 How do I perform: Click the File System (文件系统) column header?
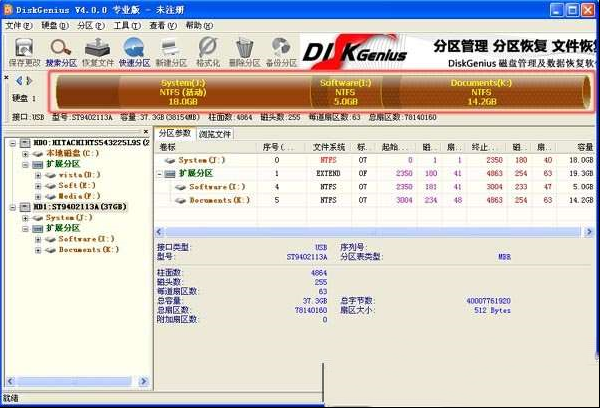tap(329, 147)
